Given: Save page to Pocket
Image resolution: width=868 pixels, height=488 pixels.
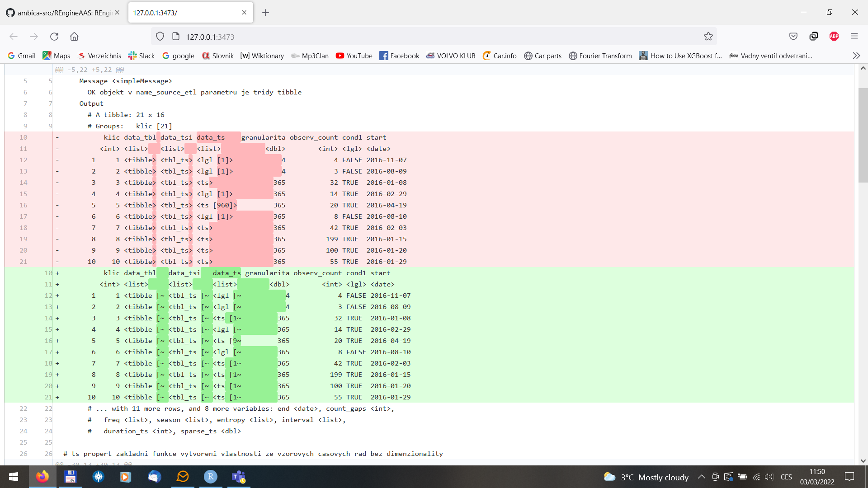Looking at the screenshot, I should click(794, 36).
